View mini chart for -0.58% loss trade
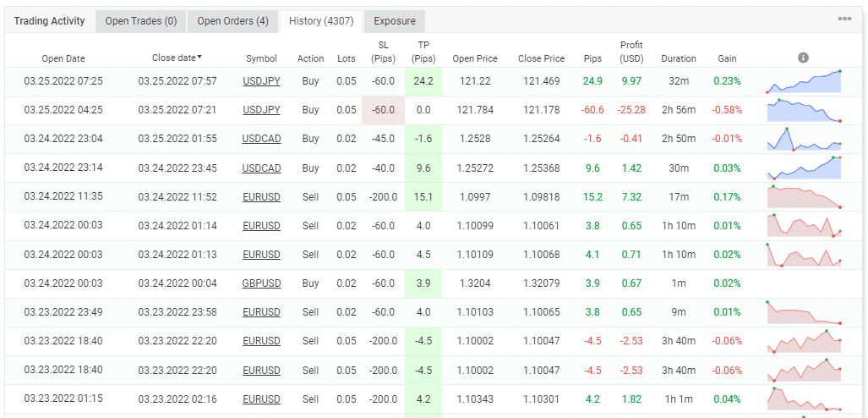The height and width of the screenshot is (418, 868). coord(804,110)
